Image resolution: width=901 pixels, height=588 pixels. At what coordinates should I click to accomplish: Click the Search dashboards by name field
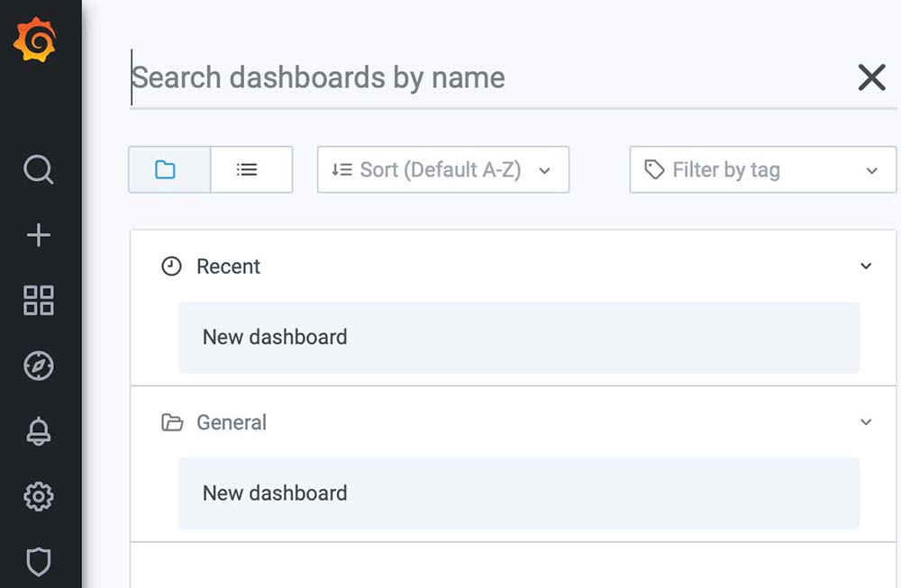click(487, 77)
